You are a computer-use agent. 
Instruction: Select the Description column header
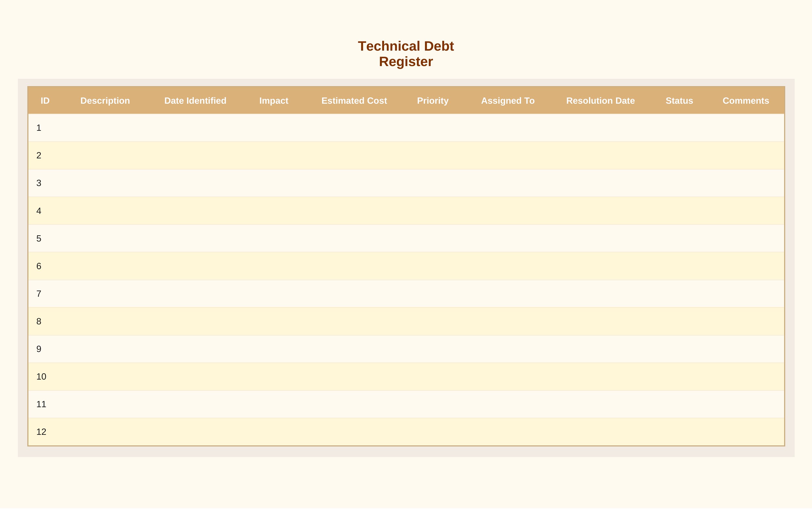[105, 101]
